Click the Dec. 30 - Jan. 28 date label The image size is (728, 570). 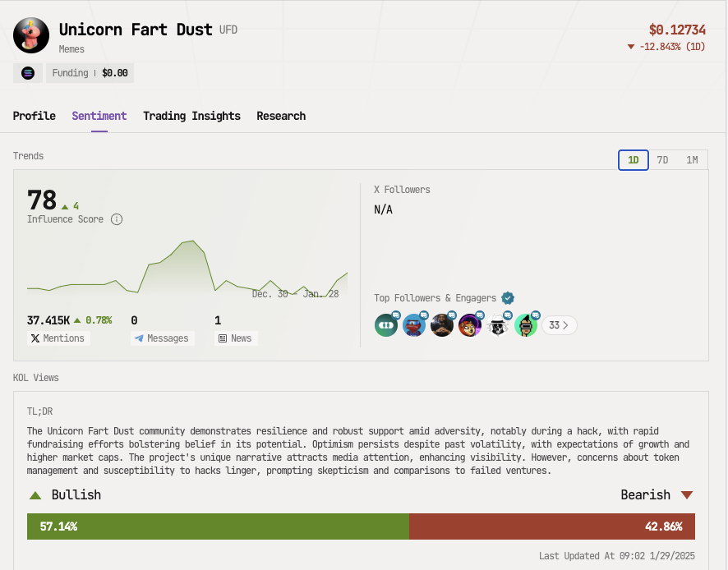pyautogui.click(x=295, y=294)
